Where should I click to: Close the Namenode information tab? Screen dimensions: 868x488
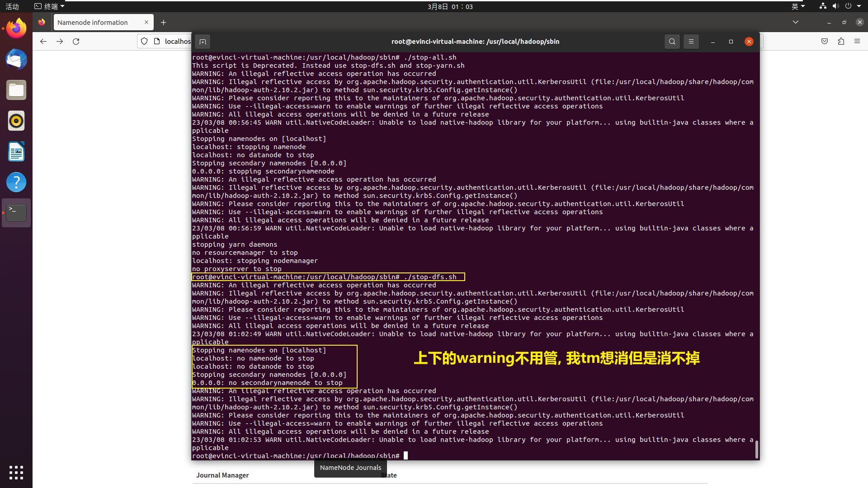pyautogui.click(x=146, y=22)
